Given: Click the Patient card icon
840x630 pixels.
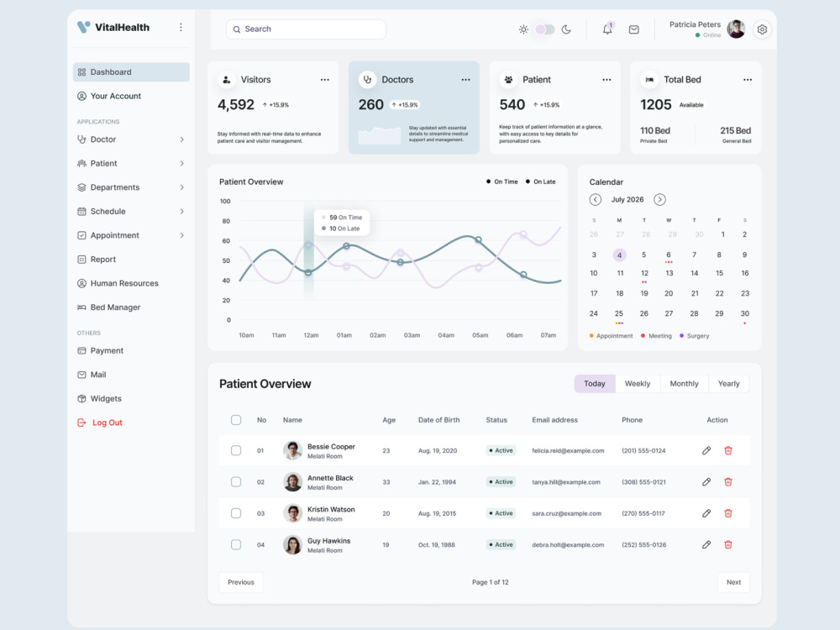Looking at the screenshot, I should 508,80.
